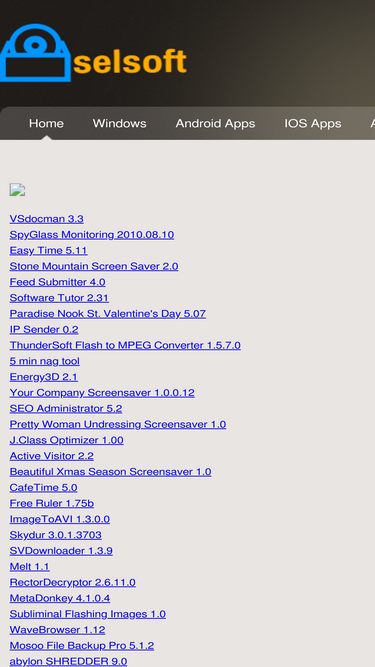The height and width of the screenshot is (667, 375).
Task: Follow the Easy Time 5.11 link
Action: point(48,251)
